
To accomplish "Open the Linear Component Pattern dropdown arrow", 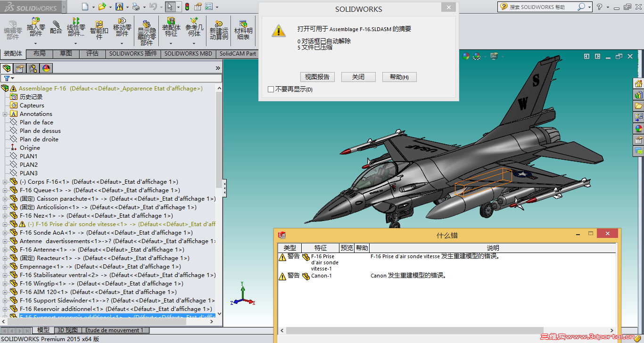I will (76, 44).
